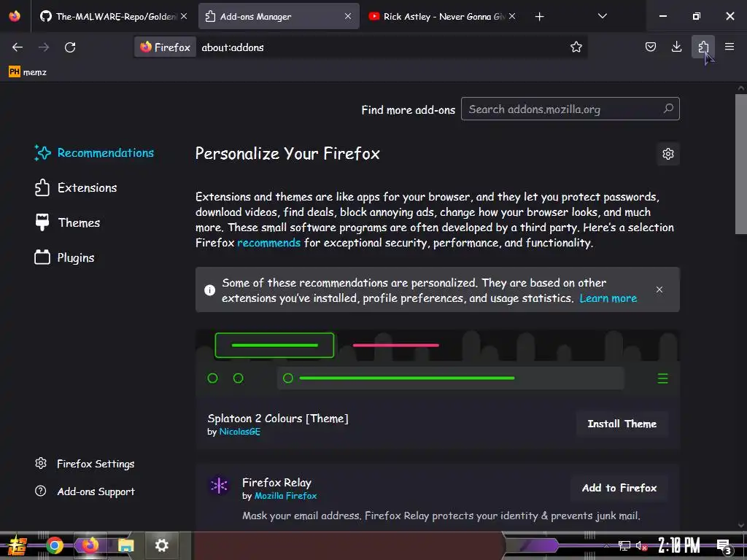Open the Start menu on taskbar
Screen dimensions: 747x560
pyautogui.click(x=17, y=545)
